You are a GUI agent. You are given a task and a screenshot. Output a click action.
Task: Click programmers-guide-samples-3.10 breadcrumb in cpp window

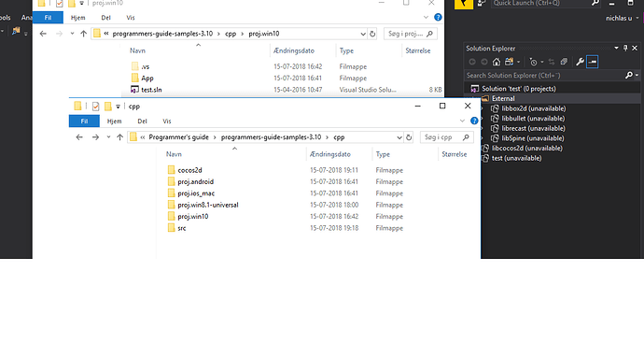271,137
